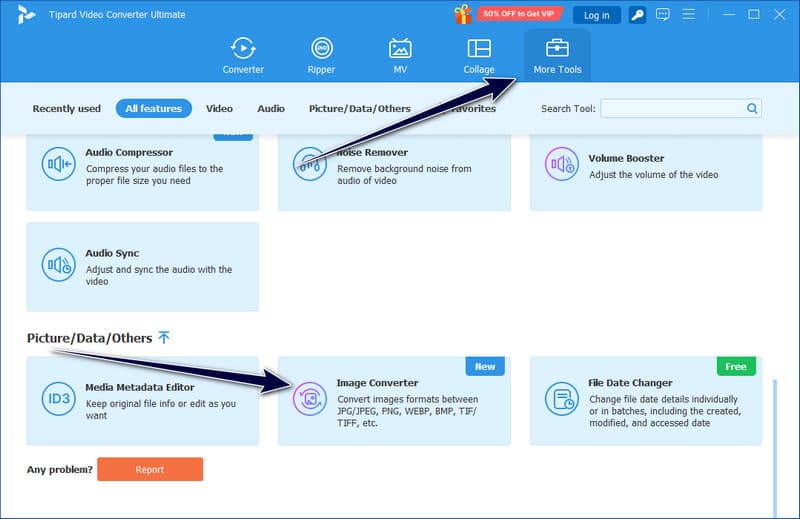Click the ID3 Media Metadata Editor icon
Image resolution: width=800 pixels, height=519 pixels.
coord(59,399)
